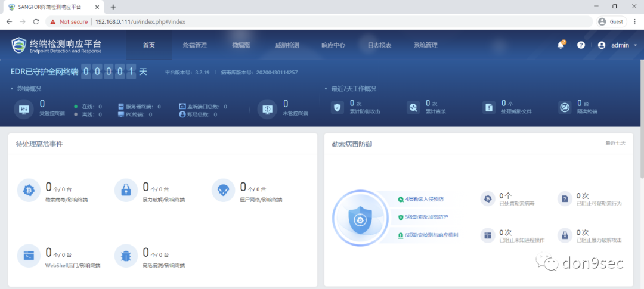Viewport: 644px width, 289px height.
Task: Click the 累计查杀 scan icon
Action: click(x=413, y=107)
